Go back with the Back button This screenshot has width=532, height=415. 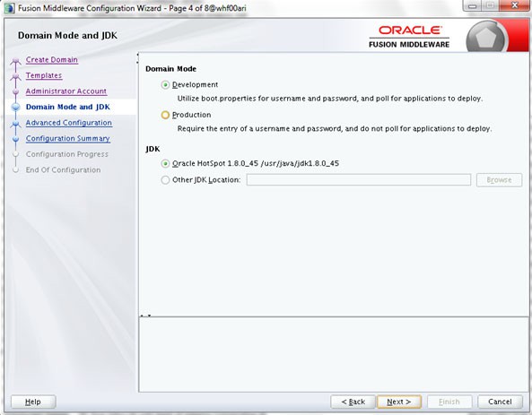353,402
